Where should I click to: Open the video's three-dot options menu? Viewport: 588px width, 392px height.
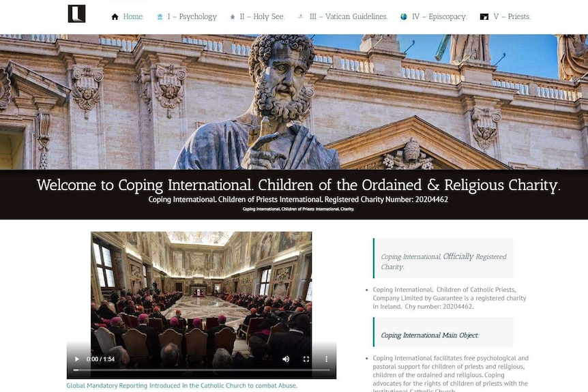326,359
